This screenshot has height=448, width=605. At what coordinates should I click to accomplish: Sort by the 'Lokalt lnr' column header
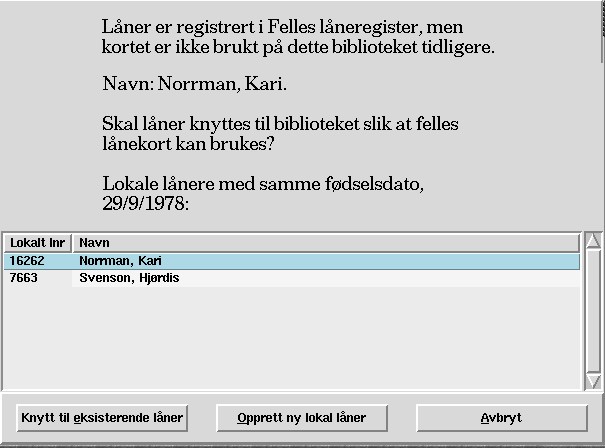pos(36,243)
